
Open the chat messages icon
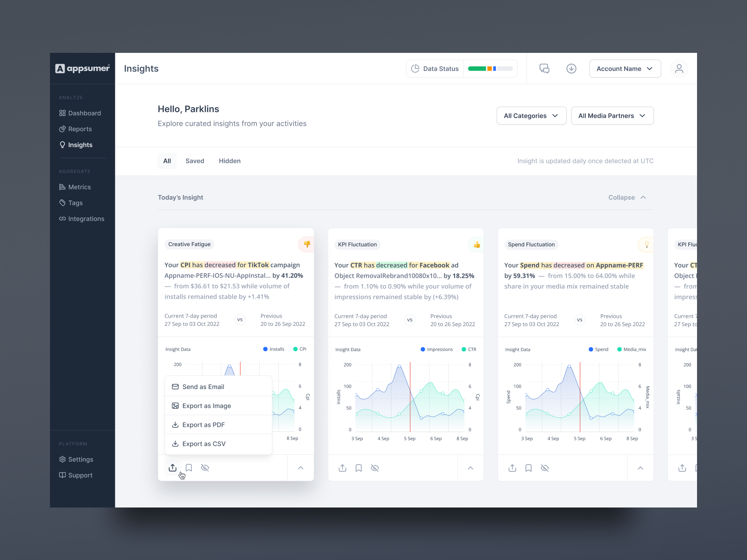click(x=544, y=69)
